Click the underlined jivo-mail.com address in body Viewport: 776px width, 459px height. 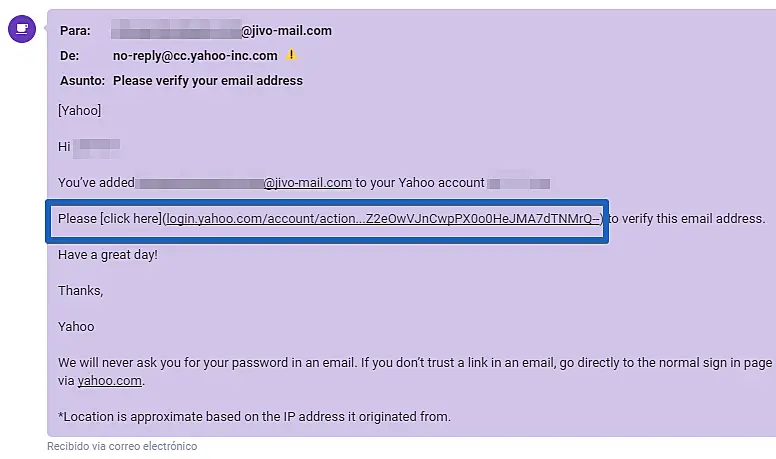(308, 183)
